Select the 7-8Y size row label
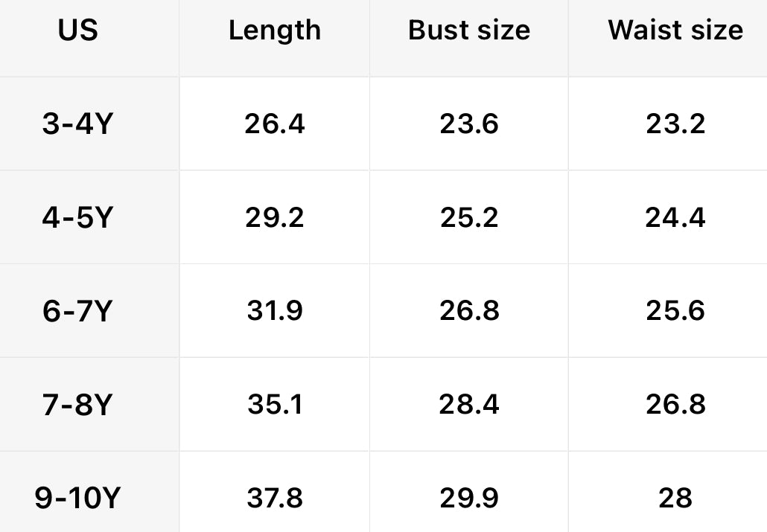 (x=77, y=404)
